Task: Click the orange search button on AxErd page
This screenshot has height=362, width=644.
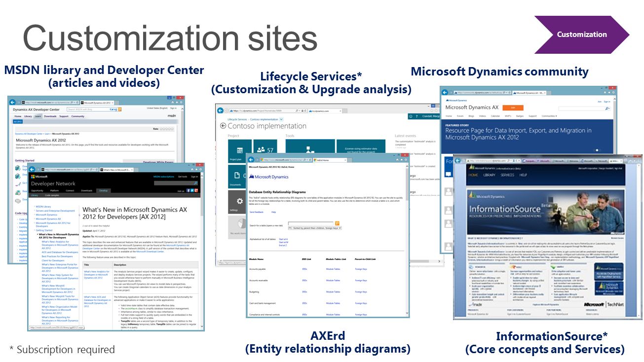Action: point(338,223)
